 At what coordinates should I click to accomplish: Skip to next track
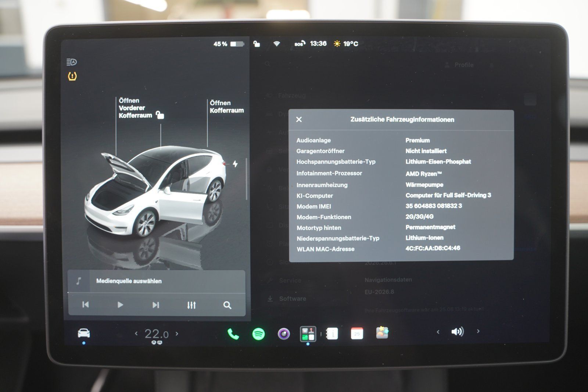click(x=156, y=305)
